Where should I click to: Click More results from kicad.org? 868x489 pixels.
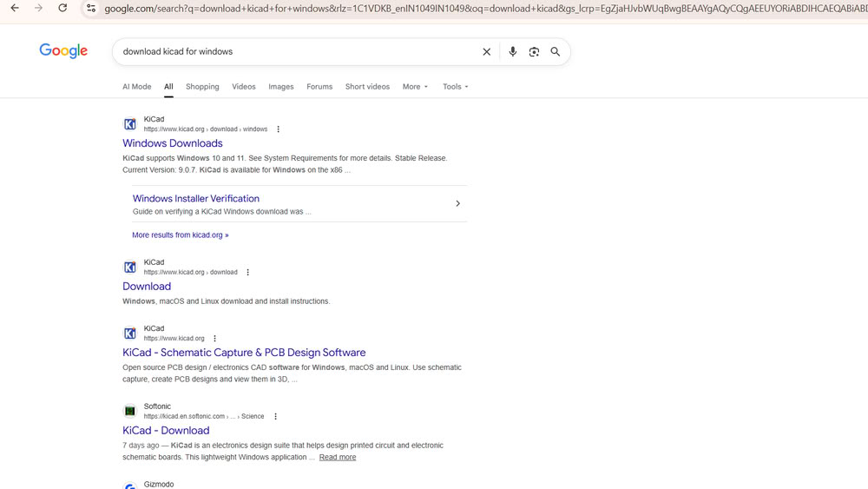[180, 235]
